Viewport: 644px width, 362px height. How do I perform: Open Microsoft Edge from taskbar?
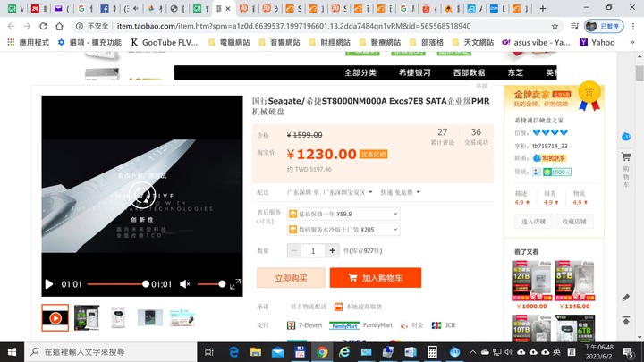point(233,352)
